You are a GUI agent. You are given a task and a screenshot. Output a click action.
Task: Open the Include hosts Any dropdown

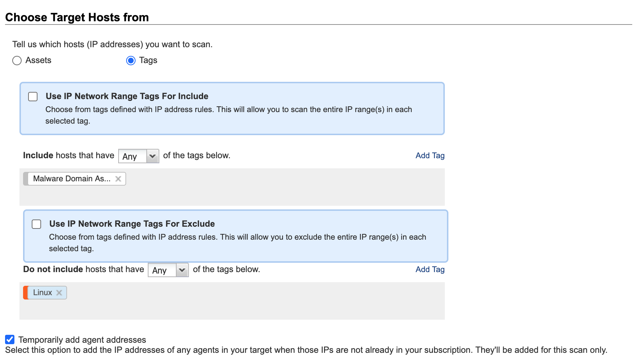tap(133, 156)
